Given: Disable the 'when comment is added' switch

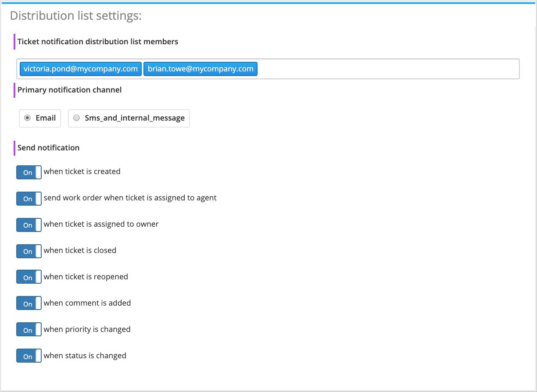Looking at the screenshot, I should click(x=29, y=304).
